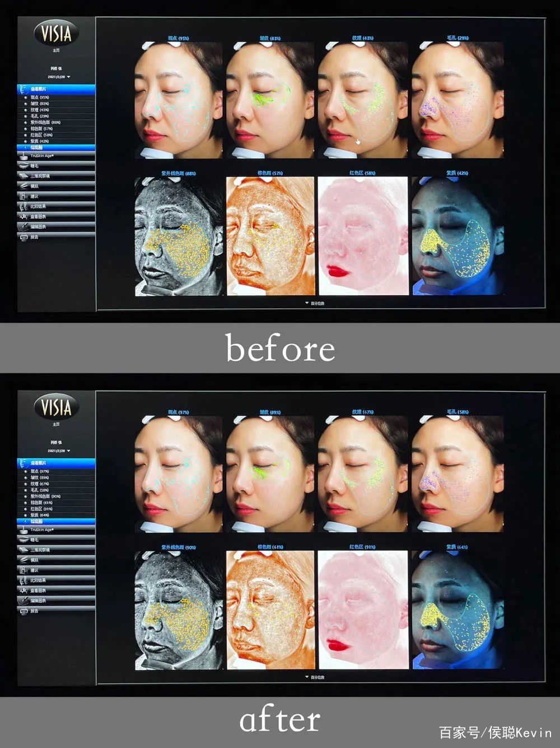Click the 建议 products icon in the before screen

click(x=24, y=196)
